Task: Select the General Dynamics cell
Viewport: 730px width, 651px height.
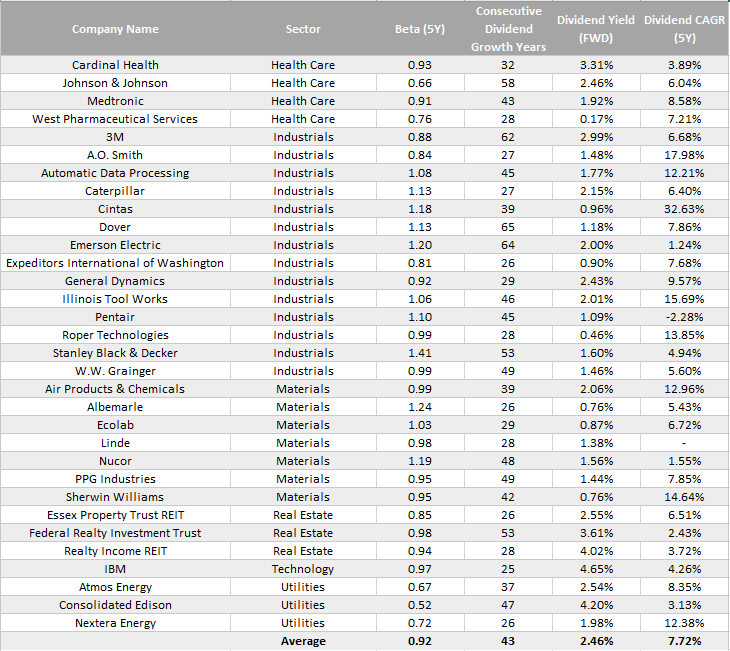Action: click(115, 281)
